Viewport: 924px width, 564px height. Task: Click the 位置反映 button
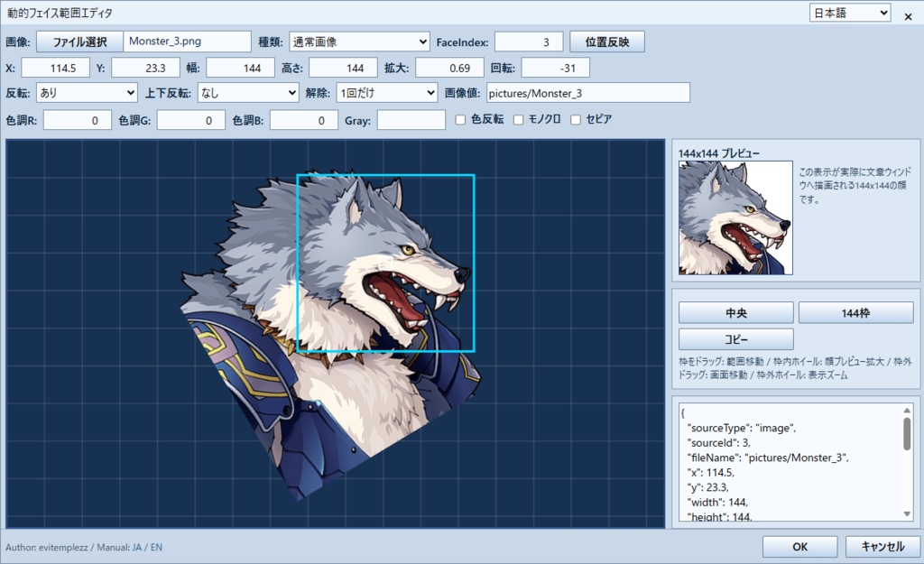pos(607,42)
